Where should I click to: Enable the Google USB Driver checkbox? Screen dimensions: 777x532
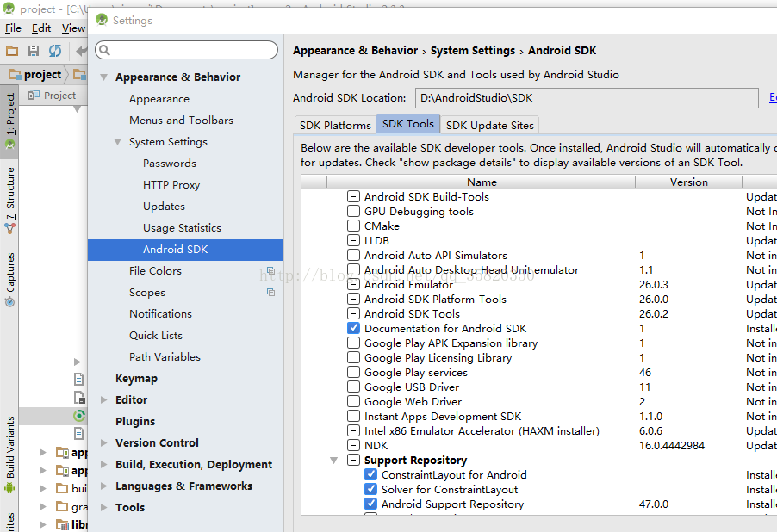point(353,387)
